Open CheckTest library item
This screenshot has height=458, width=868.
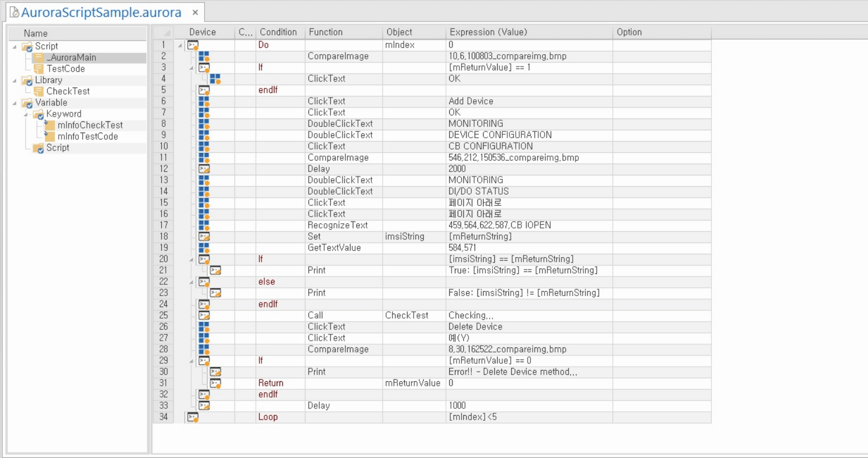click(68, 91)
